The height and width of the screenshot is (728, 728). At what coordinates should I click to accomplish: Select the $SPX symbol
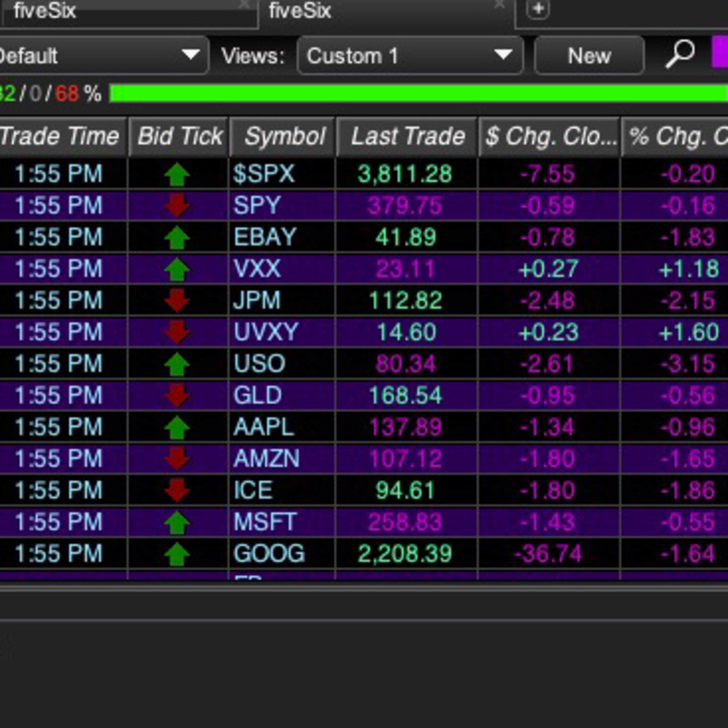(264, 174)
